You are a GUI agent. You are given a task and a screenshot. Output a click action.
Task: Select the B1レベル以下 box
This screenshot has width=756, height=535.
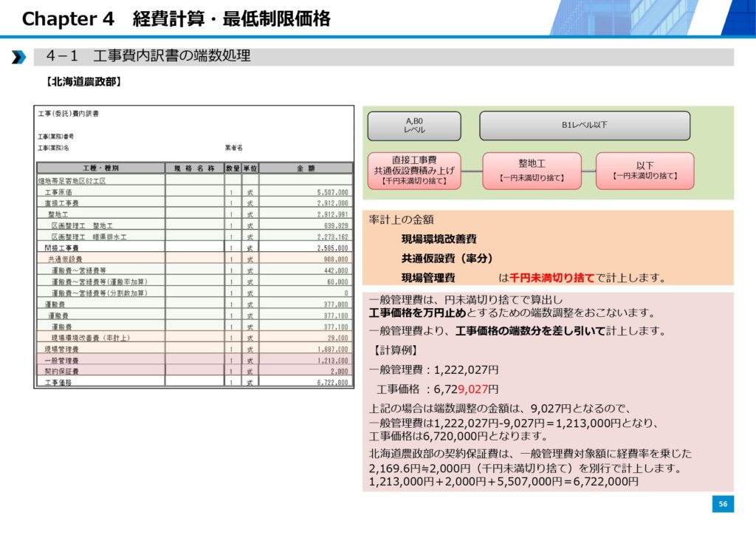pyautogui.click(x=584, y=126)
